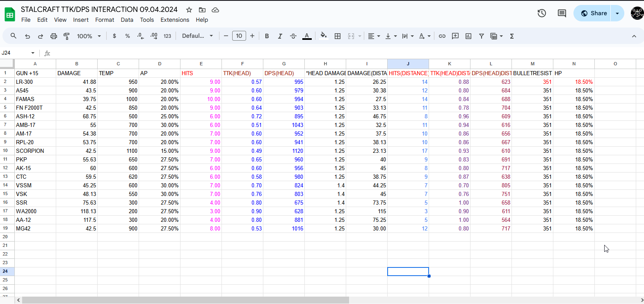Viewport: 644px width, 304px height.
Task: Open the Google Sheets home icon
Action: (9, 15)
